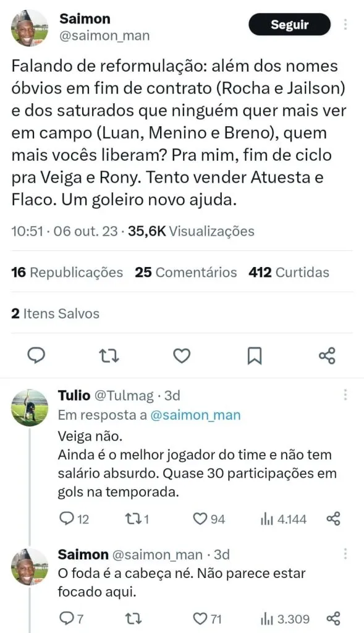The height and width of the screenshot is (633, 364).
Task: Open Tulio's profile picture
Action: (30, 408)
